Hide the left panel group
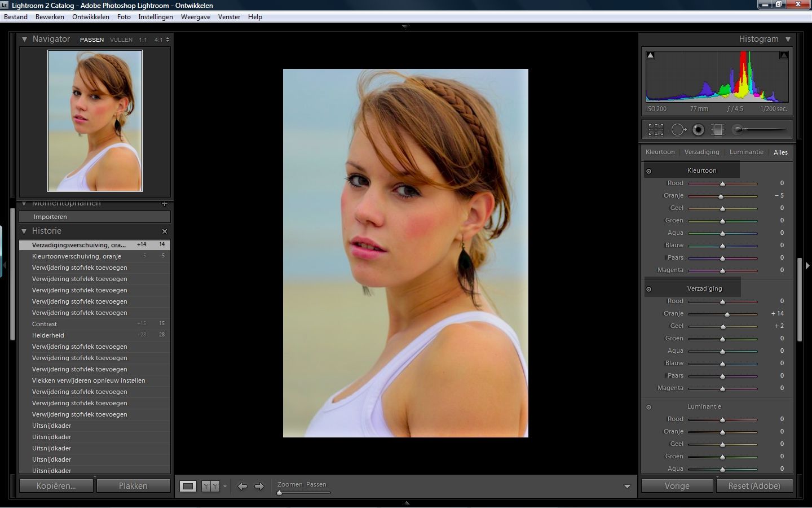812x508 pixels. (4, 264)
